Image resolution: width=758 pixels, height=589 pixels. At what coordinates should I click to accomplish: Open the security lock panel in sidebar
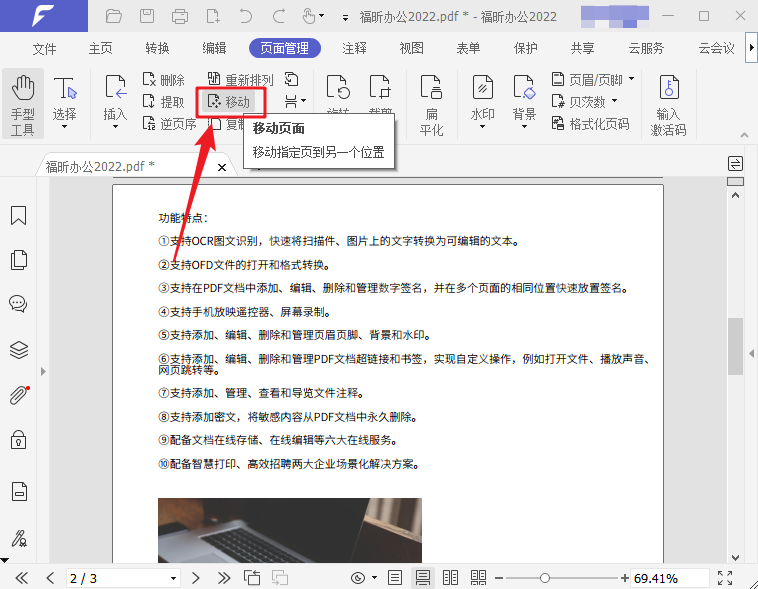(x=18, y=440)
